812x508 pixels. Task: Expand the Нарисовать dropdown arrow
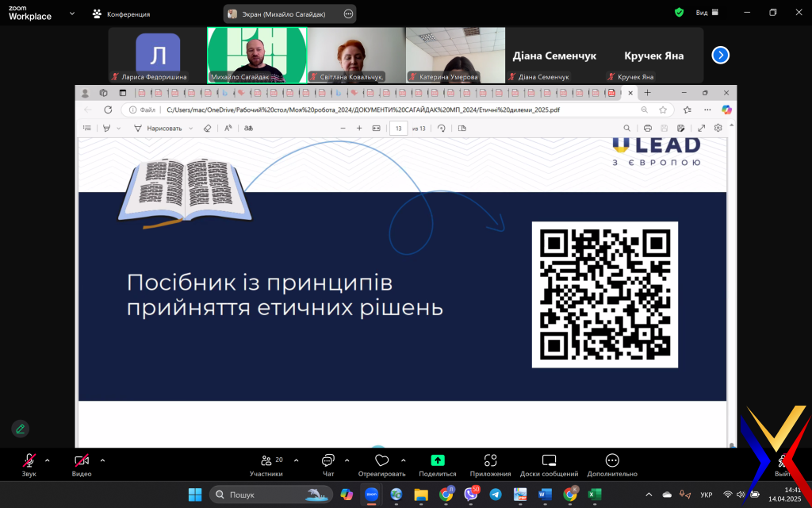click(x=190, y=128)
